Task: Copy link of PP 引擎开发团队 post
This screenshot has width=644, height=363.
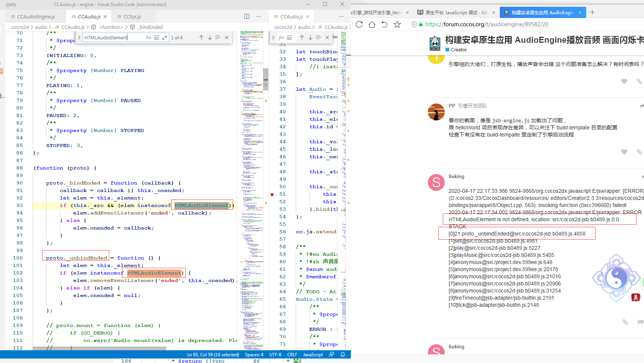Action: (x=639, y=152)
